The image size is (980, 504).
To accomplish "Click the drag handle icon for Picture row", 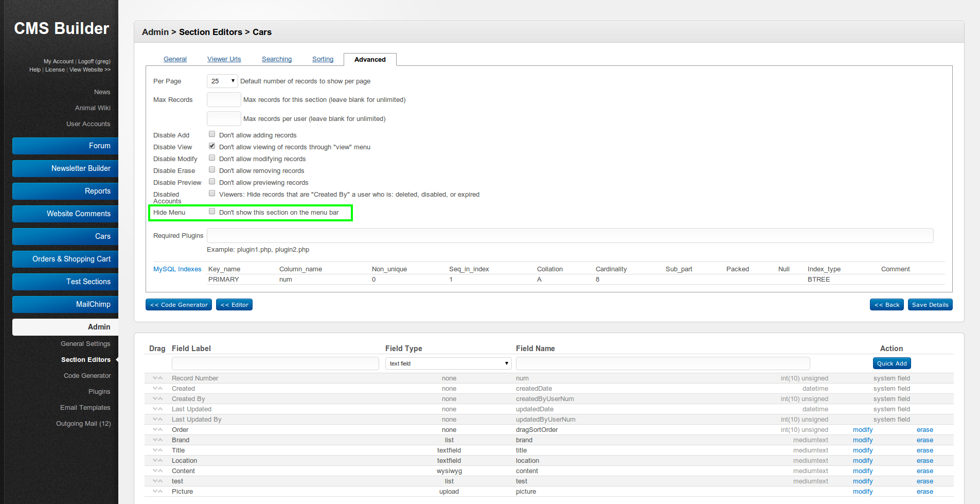I will [157, 492].
